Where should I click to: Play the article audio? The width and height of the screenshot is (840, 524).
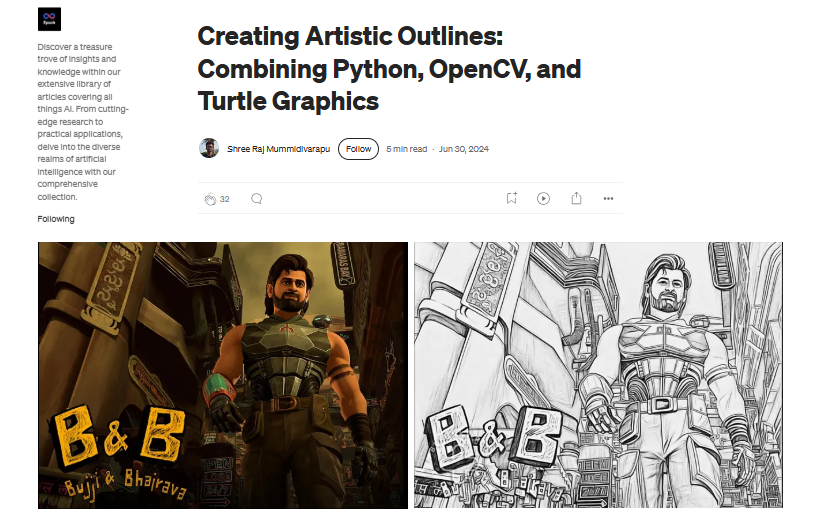point(543,199)
